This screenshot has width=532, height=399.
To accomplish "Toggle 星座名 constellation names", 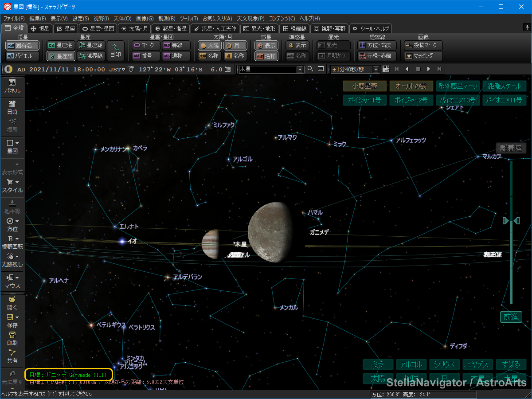I will pos(61,45).
